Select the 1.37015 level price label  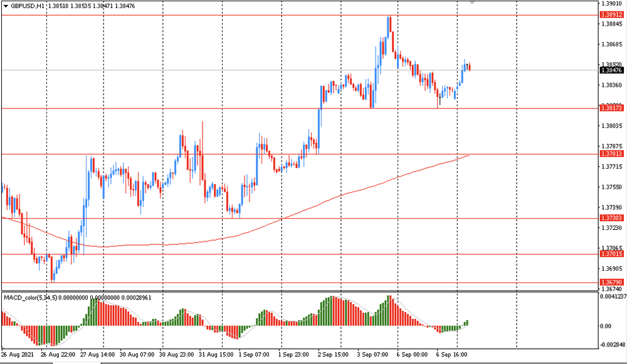coord(612,254)
